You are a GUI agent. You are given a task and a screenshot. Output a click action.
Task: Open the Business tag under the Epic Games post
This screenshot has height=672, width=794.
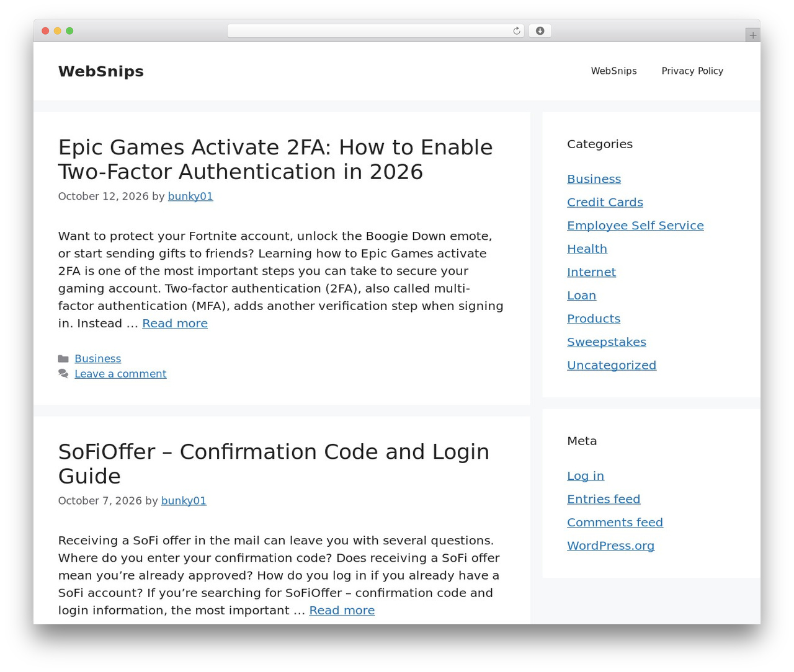(98, 358)
